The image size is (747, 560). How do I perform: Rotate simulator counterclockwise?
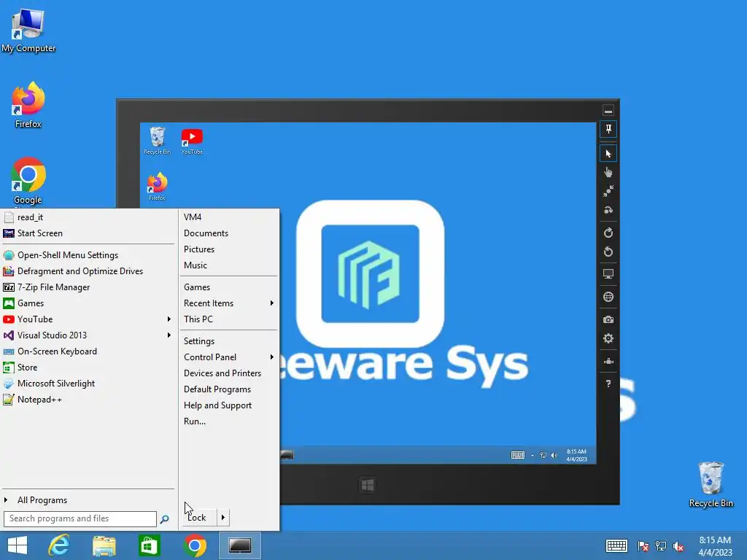click(608, 252)
